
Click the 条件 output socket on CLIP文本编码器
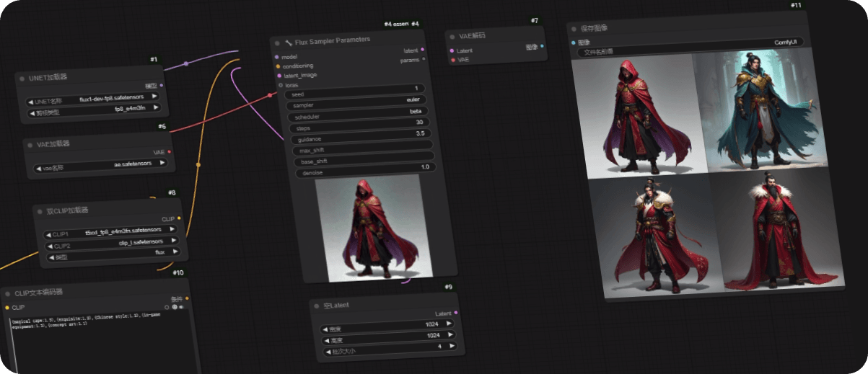coord(188,298)
